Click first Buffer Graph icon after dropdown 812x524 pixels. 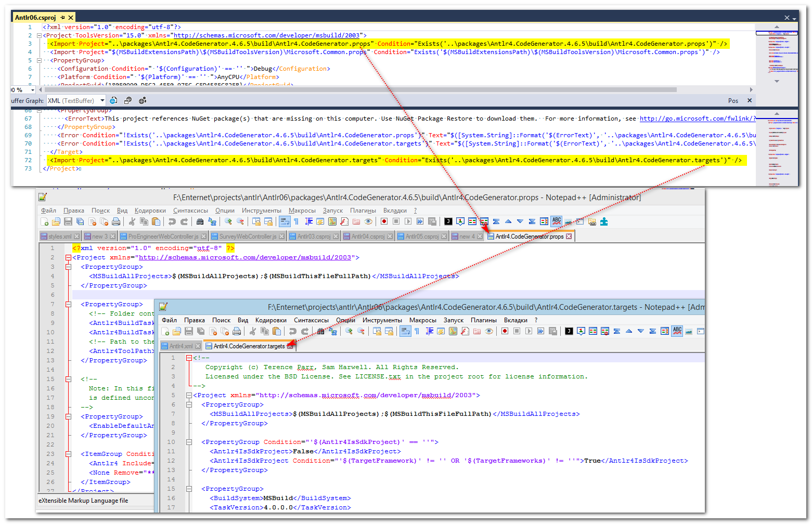(x=113, y=100)
